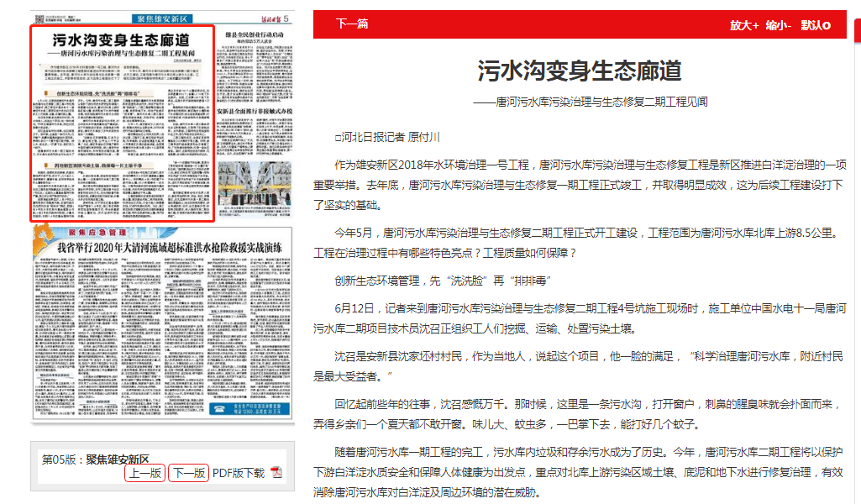Open the PDF版下载 text link
This screenshot has height=504, width=861.
[239, 473]
